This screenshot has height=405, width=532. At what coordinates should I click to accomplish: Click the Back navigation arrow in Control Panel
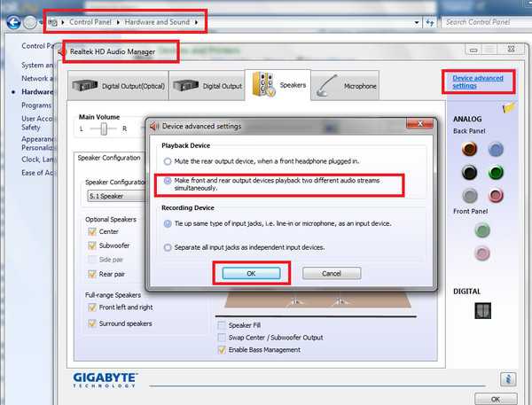pos(14,22)
